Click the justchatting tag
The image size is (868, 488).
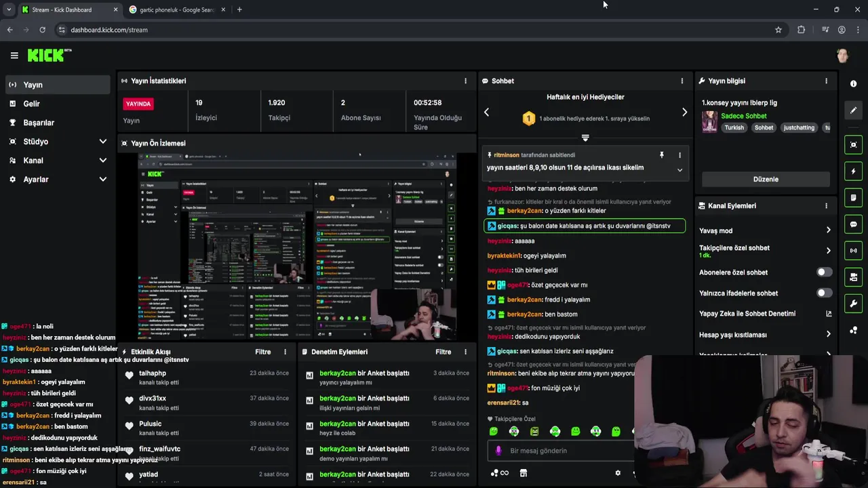(x=799, y=127)
